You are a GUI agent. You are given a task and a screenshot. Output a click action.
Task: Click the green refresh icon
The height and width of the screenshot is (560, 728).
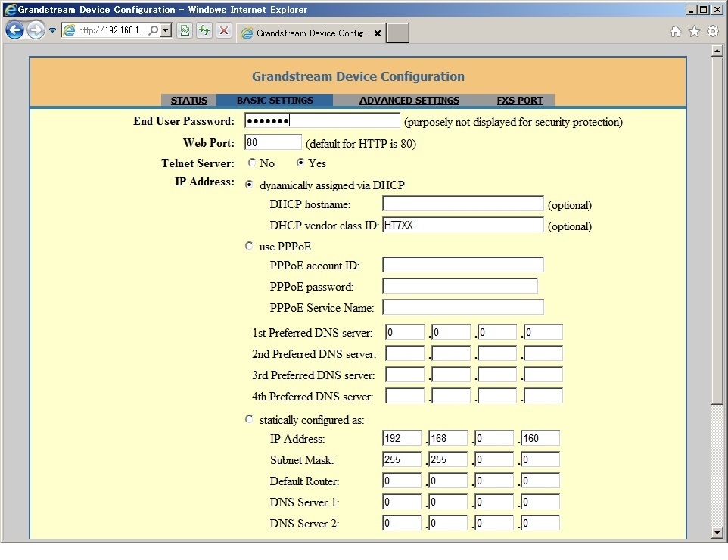point(204,30)
